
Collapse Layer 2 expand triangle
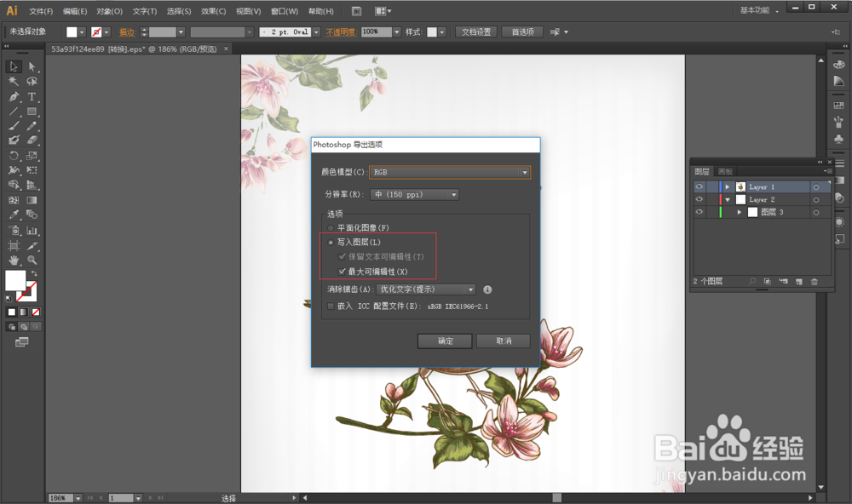(x=728, y=199)
